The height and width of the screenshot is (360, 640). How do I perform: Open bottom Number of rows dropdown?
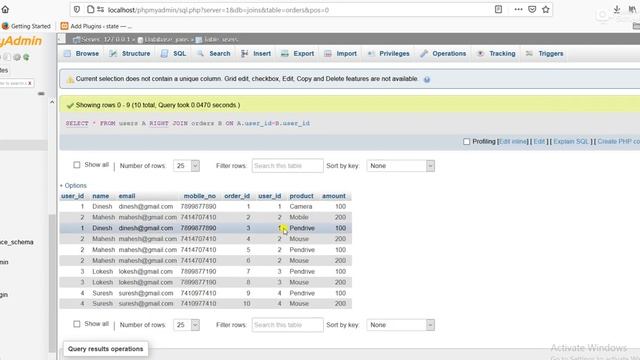(187, 325)
